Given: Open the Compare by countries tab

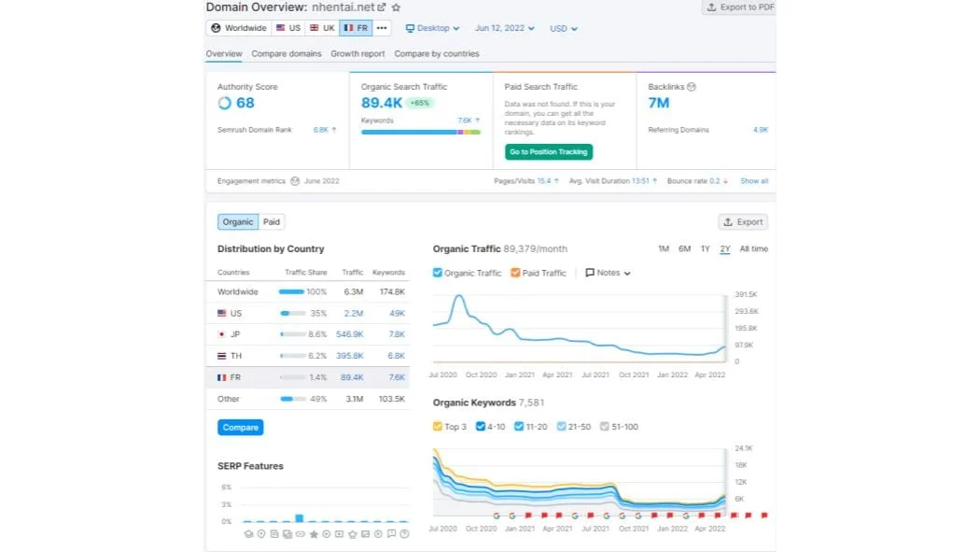Looking at the screenshot, I should 436,54.
